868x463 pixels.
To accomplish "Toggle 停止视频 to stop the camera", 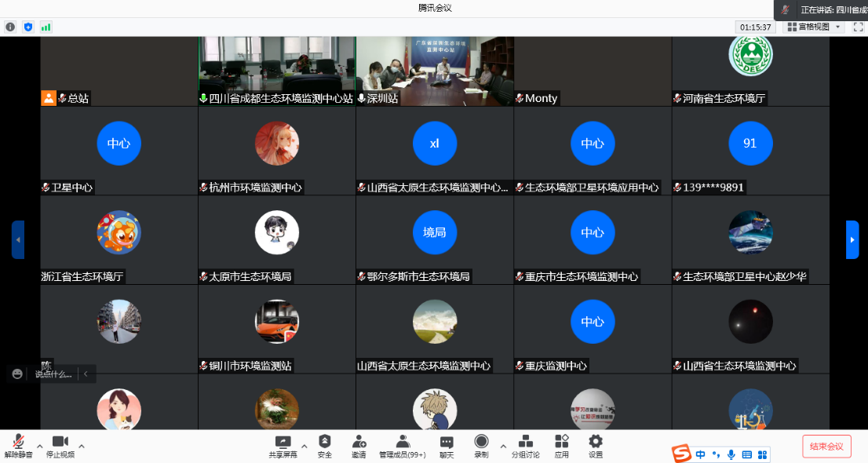I will point(60,447).
